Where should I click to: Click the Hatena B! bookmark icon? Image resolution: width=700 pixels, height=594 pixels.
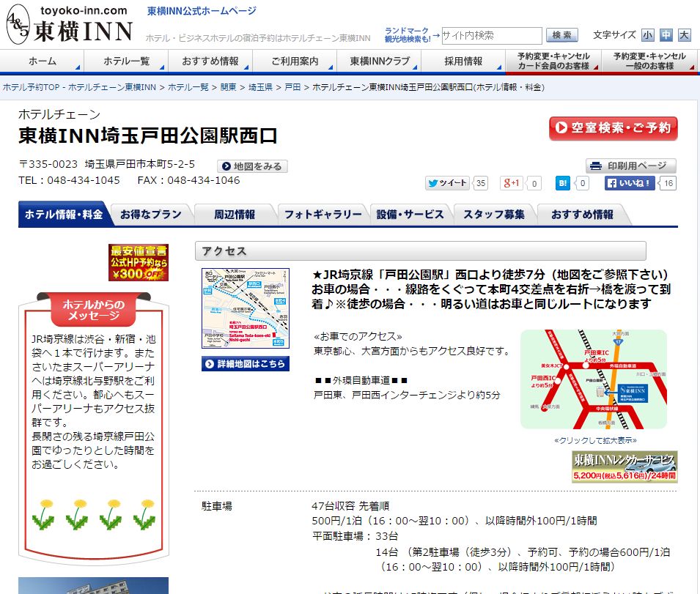(562, 183)
